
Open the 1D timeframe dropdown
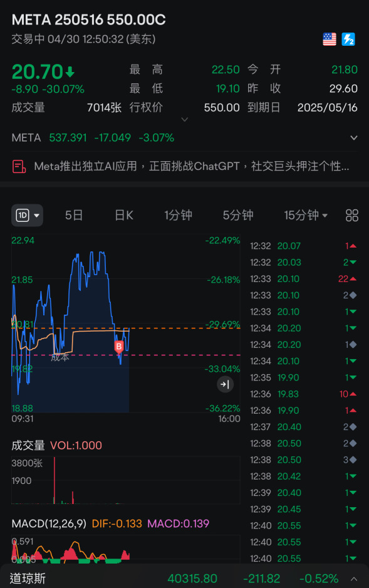tap(27, 215)
